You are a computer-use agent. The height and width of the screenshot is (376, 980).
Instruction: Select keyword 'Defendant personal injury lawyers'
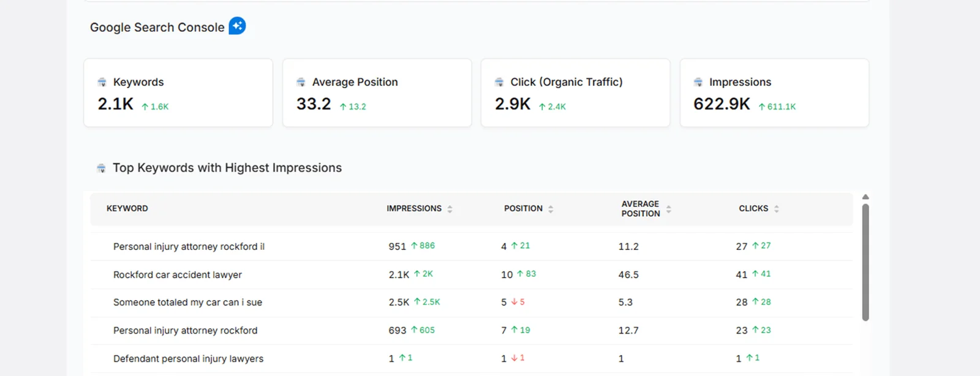point(188,359)
